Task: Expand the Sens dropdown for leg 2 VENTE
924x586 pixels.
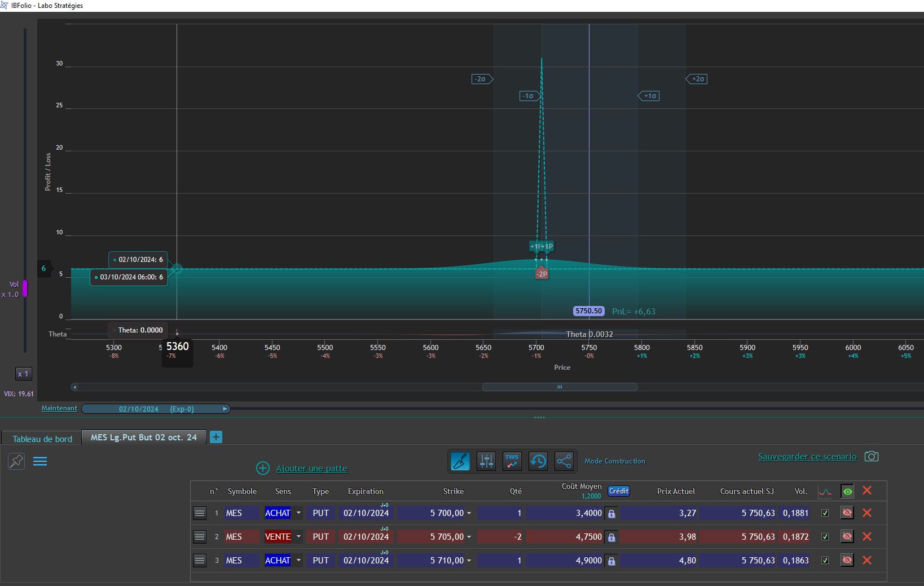Action: (x=298, y=537)
